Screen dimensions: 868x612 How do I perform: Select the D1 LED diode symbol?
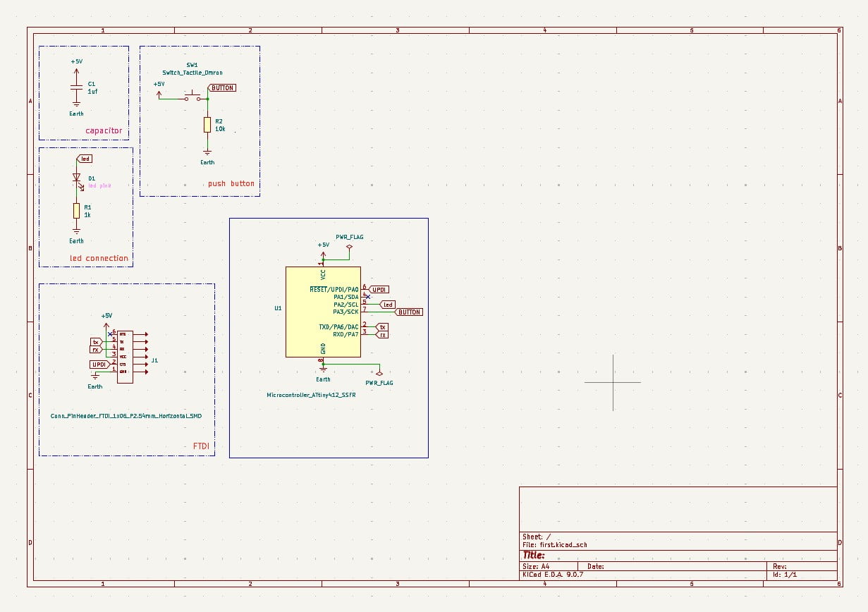[76, 179]
